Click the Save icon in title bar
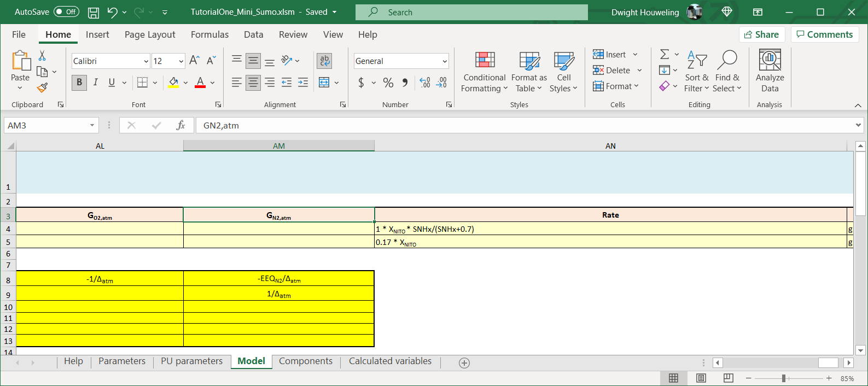Image resolution: width=868 pixels, height=386 pixels. (94, 12)
